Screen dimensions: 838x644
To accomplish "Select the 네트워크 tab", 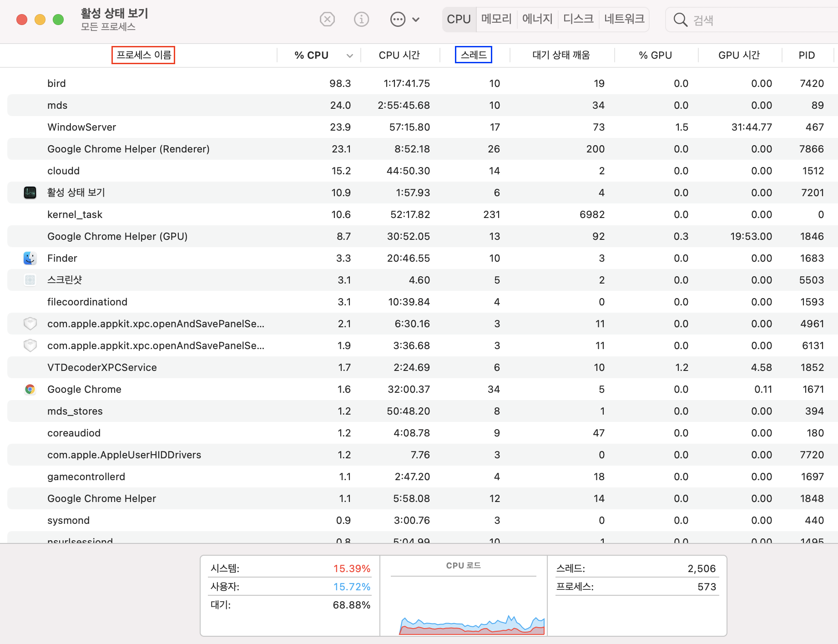I will 624,19.
